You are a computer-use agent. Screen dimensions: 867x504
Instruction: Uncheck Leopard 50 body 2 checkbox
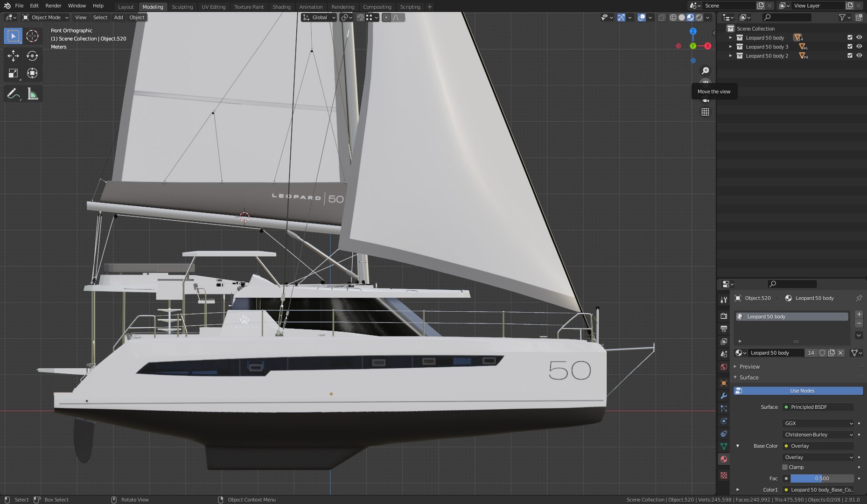tap(850, 56)
